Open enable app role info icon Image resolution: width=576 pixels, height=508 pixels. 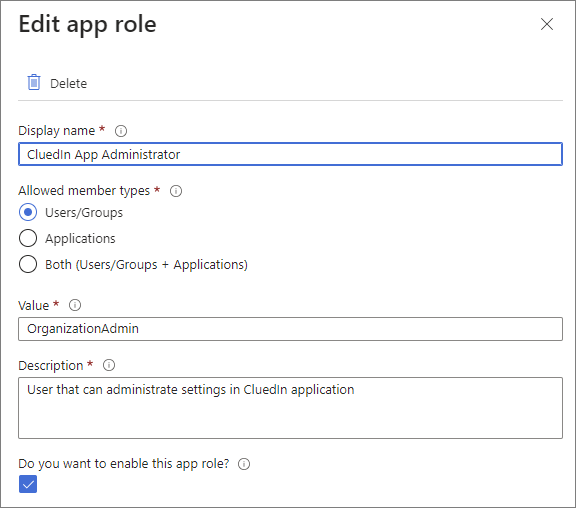(244, 464)
